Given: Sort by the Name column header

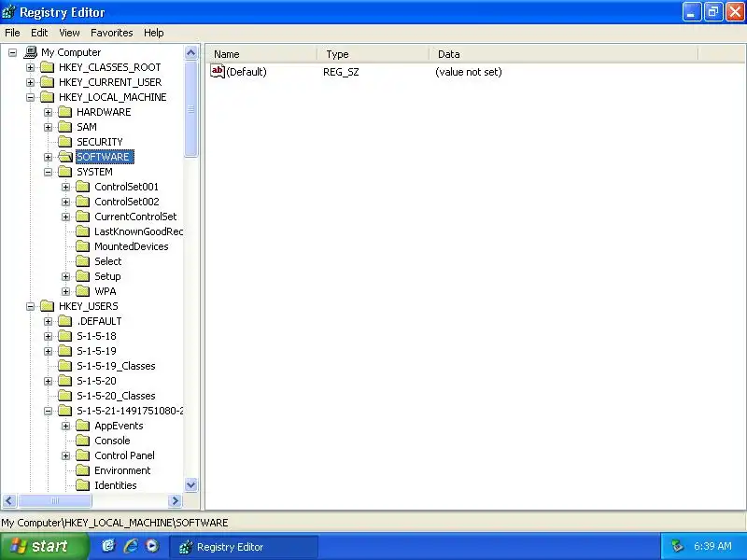Looking at the screenshot, I should coord(261,54).
